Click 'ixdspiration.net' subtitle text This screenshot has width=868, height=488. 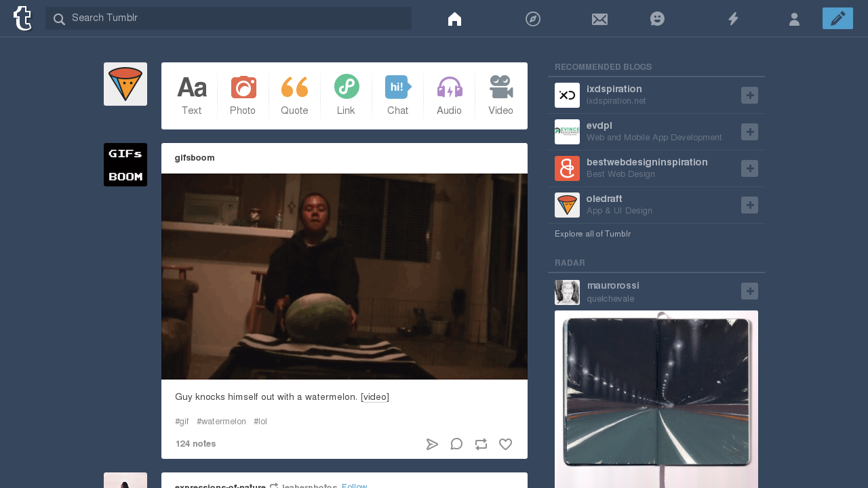tap(616, 101)
